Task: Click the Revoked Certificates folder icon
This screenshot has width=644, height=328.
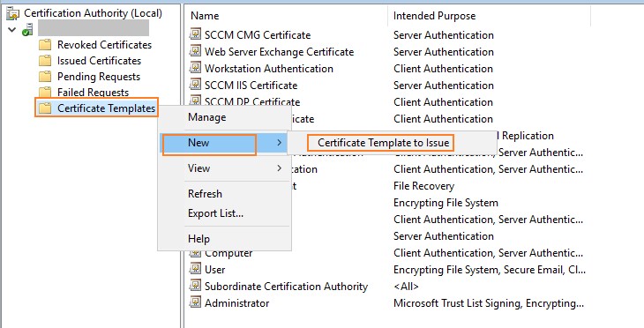Action: point(45,44)
